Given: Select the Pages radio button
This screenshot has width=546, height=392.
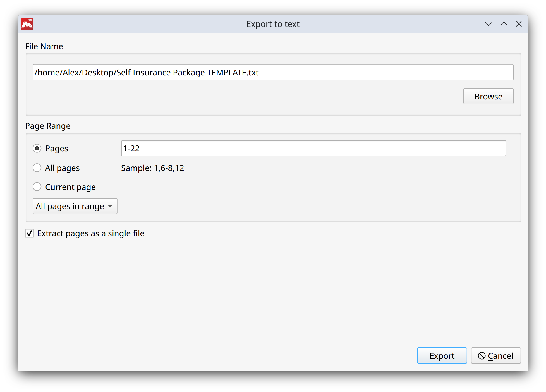Looking at the screenshot, I should click(x=37, y=148).
